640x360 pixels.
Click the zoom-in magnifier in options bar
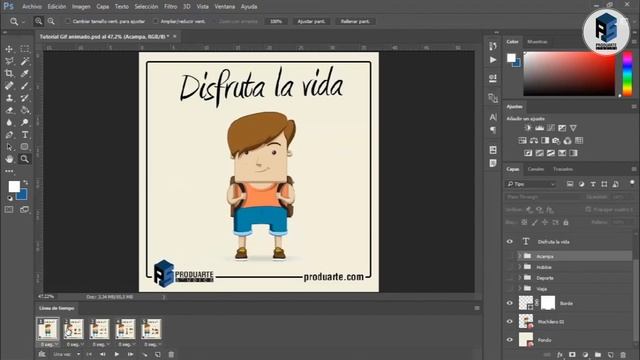pos(38,21)
